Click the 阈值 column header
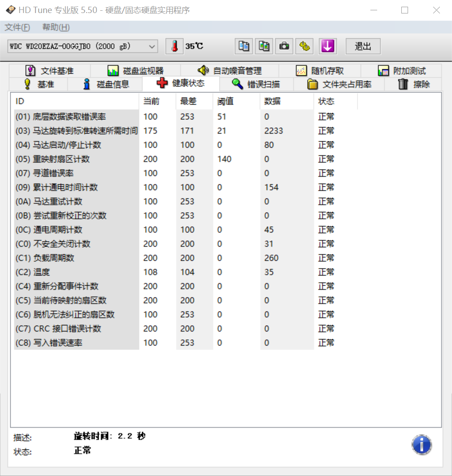The height and width of the screenshot is (476, 452). 237,101
